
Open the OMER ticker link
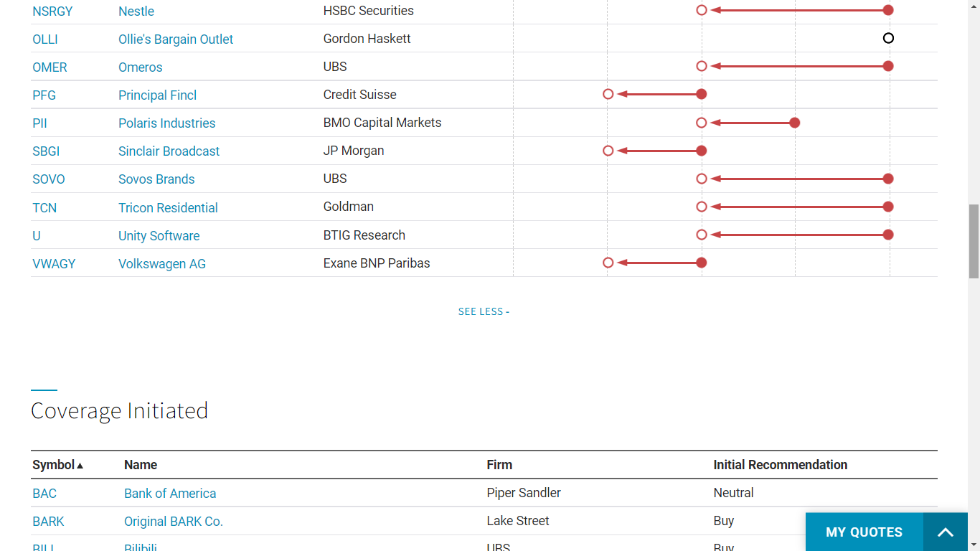pos(50,67)
